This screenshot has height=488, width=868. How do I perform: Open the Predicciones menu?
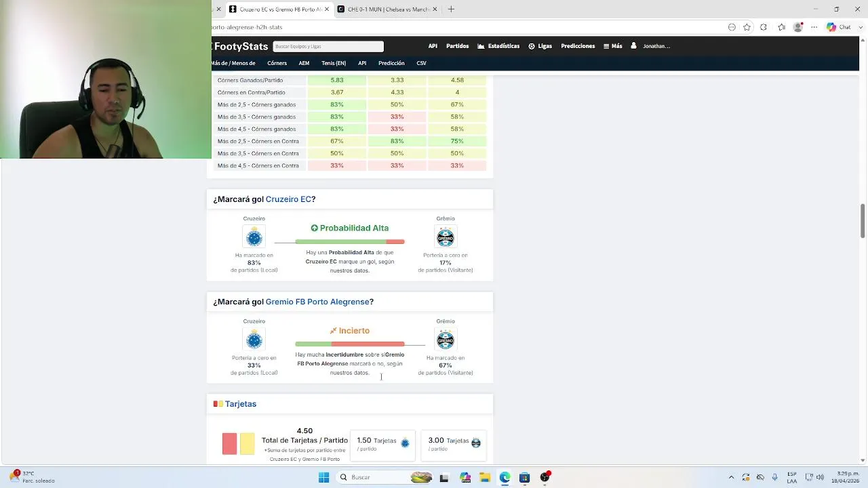click(578, 46)
